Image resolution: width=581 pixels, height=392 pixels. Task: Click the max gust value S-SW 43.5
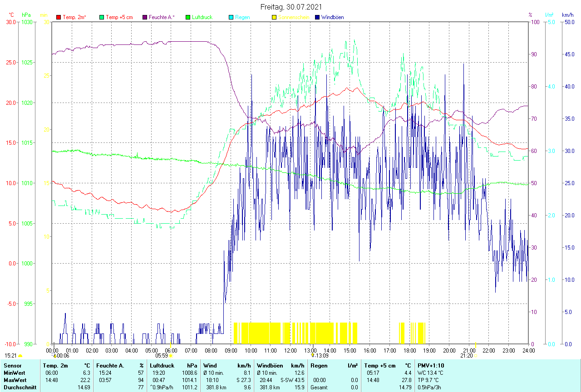[292, 380]
